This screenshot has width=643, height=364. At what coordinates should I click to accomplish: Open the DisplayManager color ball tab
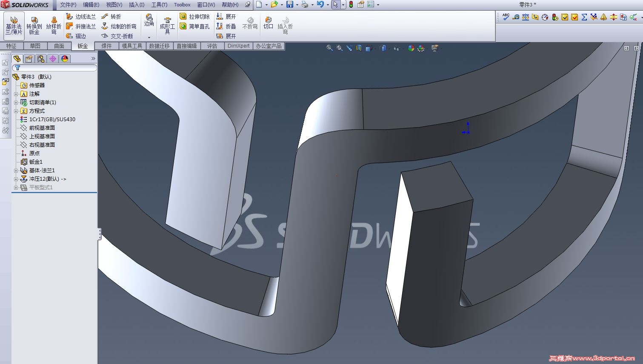(65, 59)
